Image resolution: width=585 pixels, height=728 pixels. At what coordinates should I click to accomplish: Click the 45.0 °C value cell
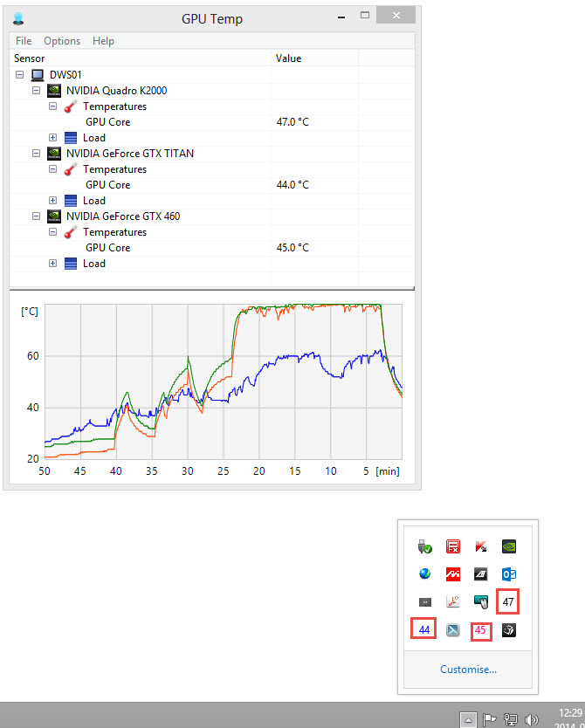tap(292, 247)
